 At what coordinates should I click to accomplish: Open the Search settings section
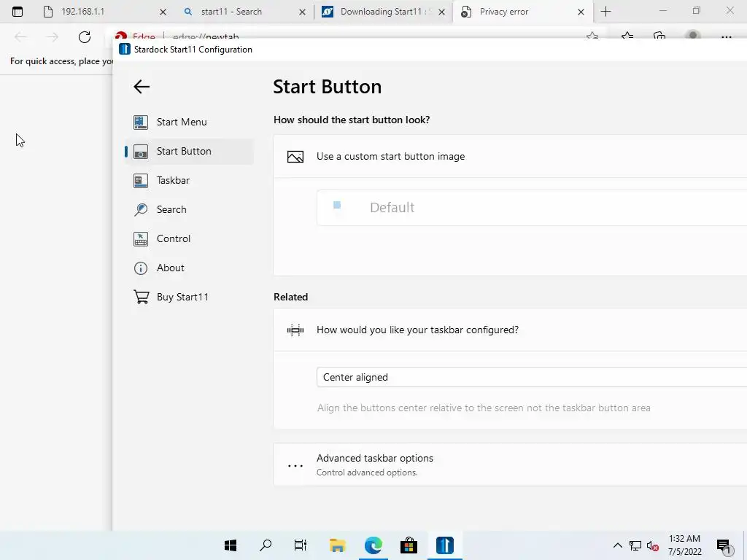(x=189, y=209)
